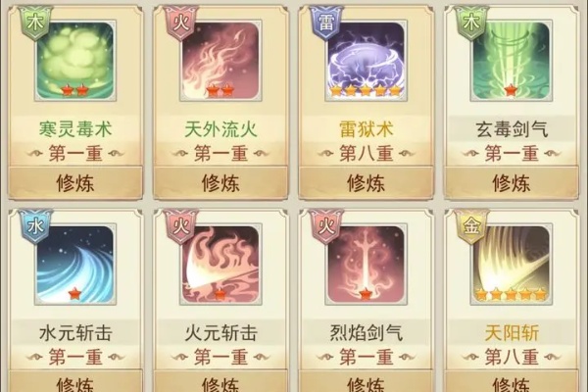Open the 水元斩击 blue slash icon
588x392 pixels.
75,265
